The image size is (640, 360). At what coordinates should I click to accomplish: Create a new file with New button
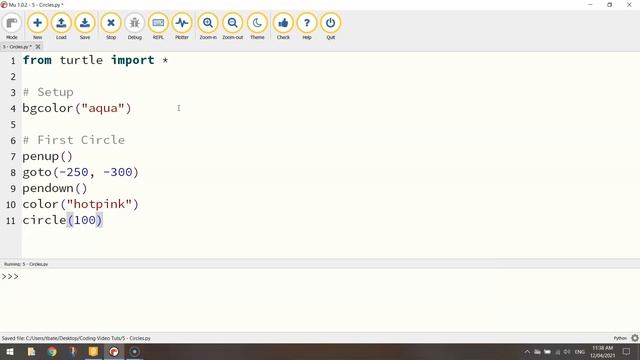(x=37, y=27)
